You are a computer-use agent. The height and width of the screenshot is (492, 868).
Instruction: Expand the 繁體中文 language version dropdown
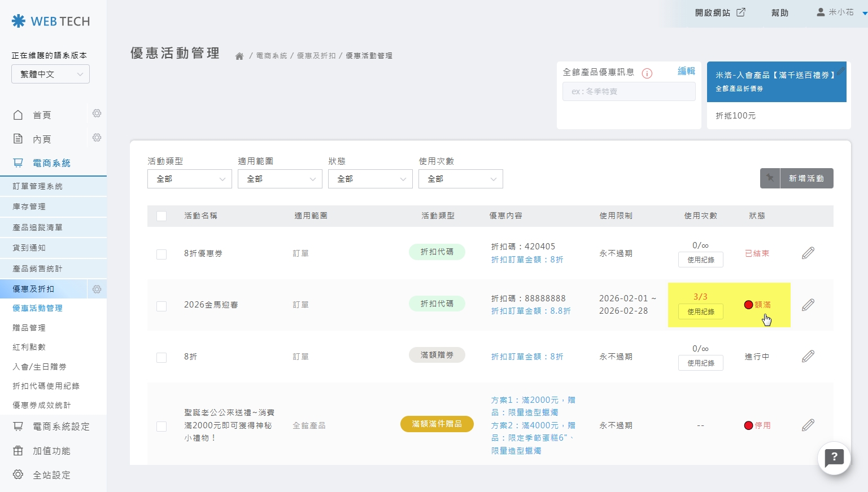50,74
